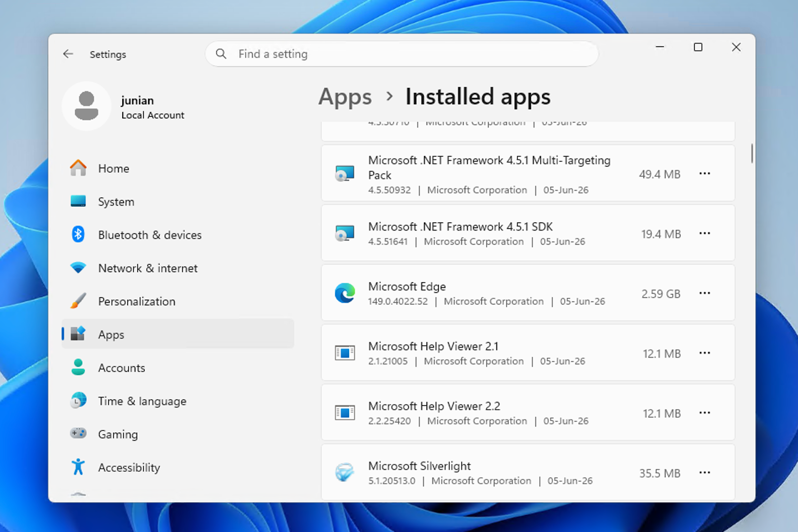Click the 35.5 MB size value
Image resolution: width=798 pixels, height=532 pixels.
pyautogui.click(x=660, y=474)
